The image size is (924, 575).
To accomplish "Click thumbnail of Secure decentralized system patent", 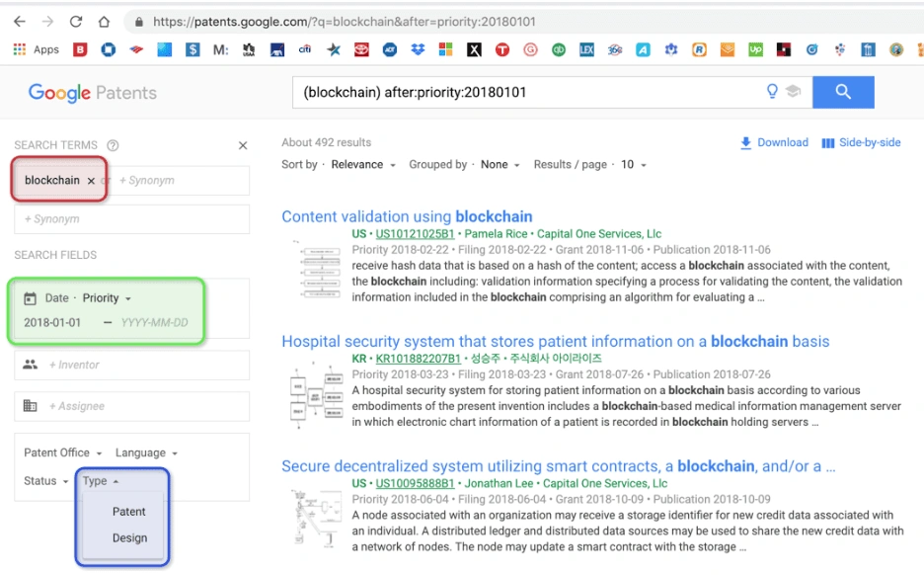I will coord(317,518).
